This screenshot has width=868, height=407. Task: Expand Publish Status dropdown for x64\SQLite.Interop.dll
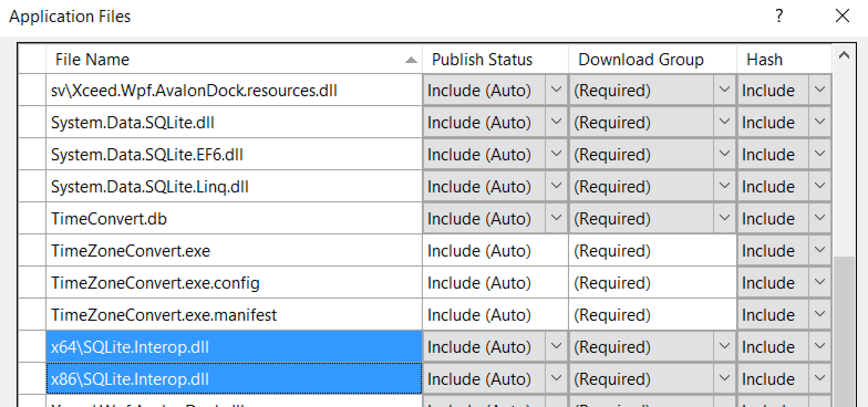pyautogui.click(x=556, y=347)
